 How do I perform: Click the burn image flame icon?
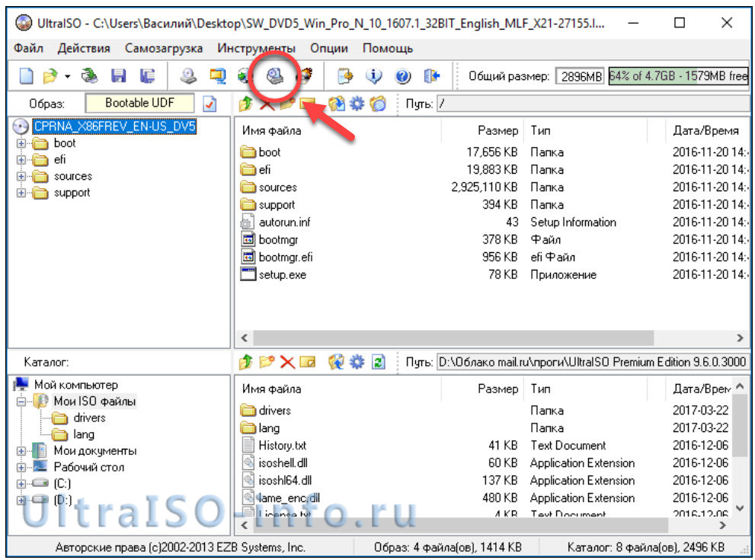click(x=304, y=75)
